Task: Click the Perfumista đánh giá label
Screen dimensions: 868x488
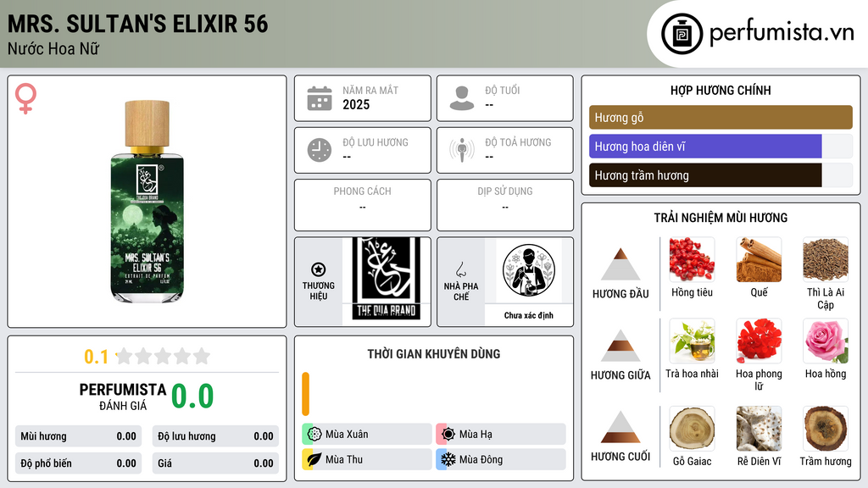Action: pyautogui.click(x=123, y=396)
